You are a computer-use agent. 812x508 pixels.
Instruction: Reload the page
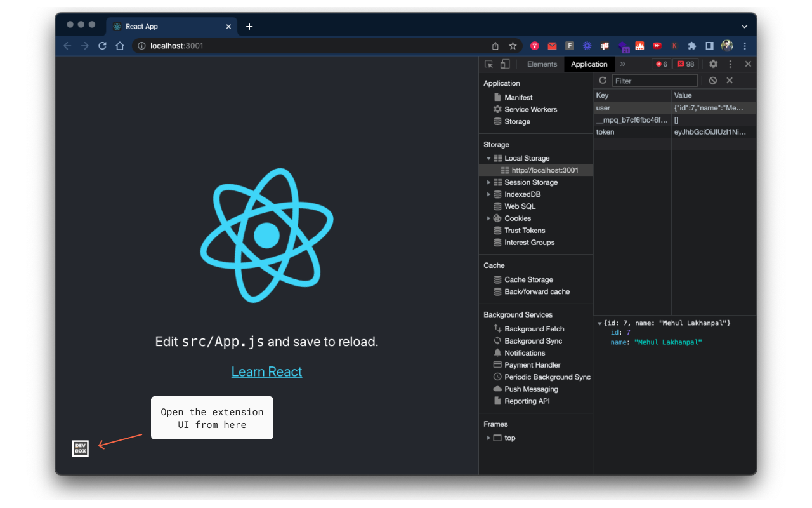tap(102, 46)
